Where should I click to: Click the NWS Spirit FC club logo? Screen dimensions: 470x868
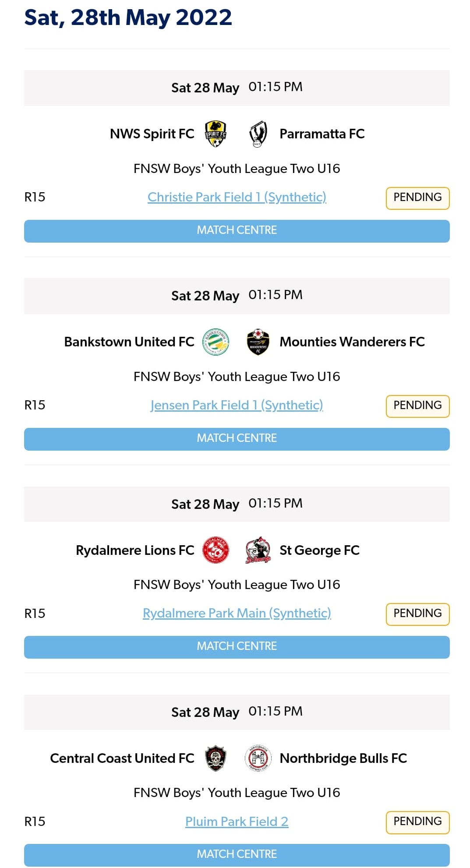pyautogui.click(x=215, y=134)
